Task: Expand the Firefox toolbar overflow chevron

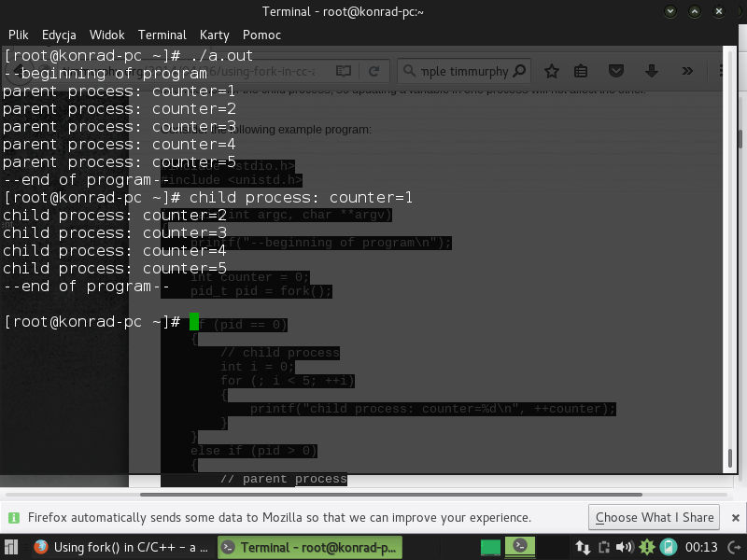Action: pyautogui.click(x=687, y=71)
